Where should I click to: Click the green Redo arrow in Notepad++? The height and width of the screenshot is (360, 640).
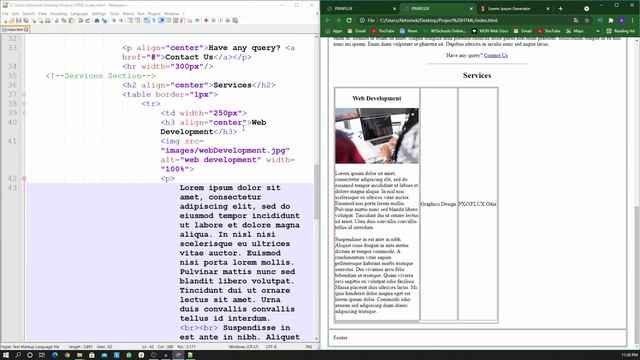click(x=88, y=20)
